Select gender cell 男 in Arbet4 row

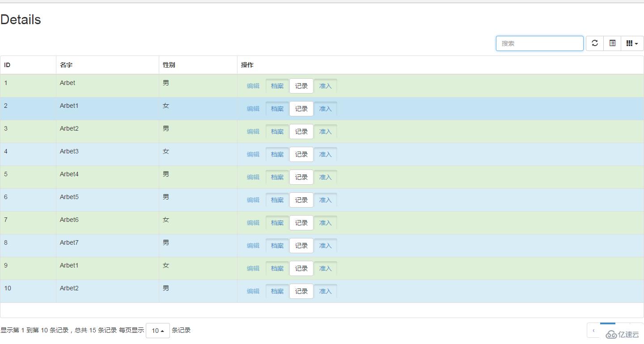(x=198, y=177)
